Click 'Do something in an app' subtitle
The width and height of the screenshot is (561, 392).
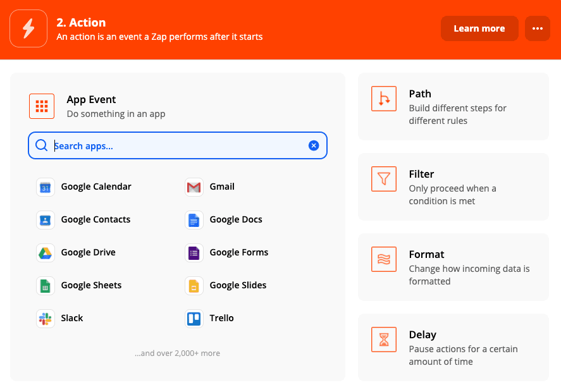tap(116, 114)
